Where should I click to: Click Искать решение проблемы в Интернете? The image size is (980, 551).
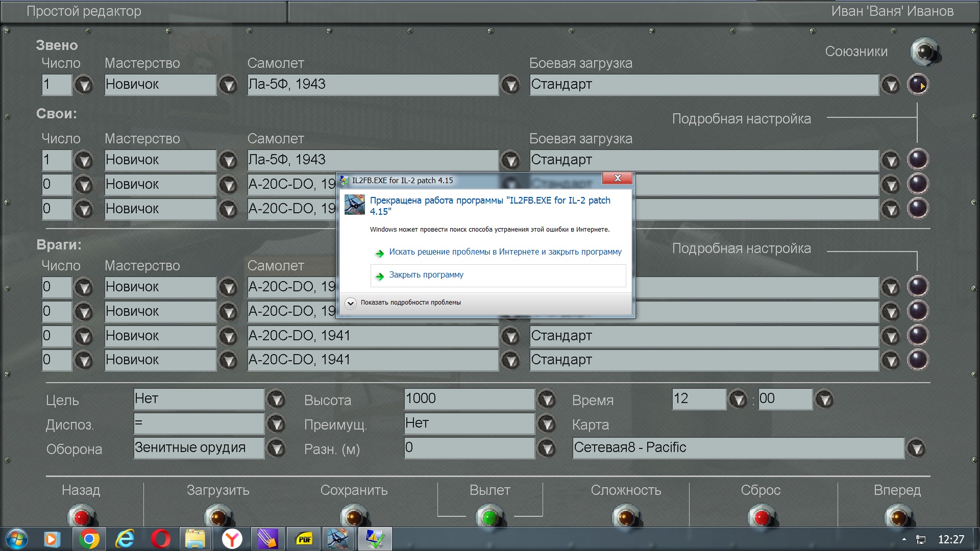(x=505, y=252)
